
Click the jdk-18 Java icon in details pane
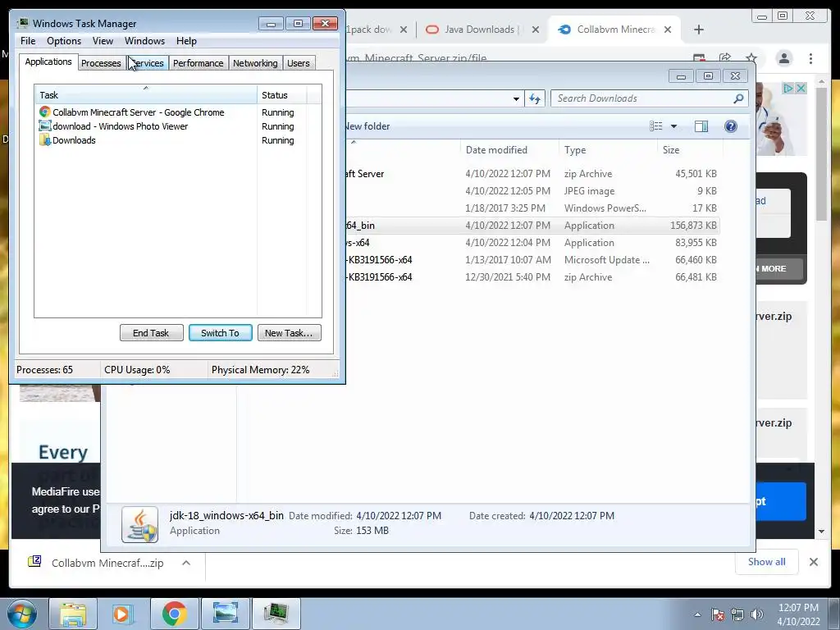(x=139, y=524)
